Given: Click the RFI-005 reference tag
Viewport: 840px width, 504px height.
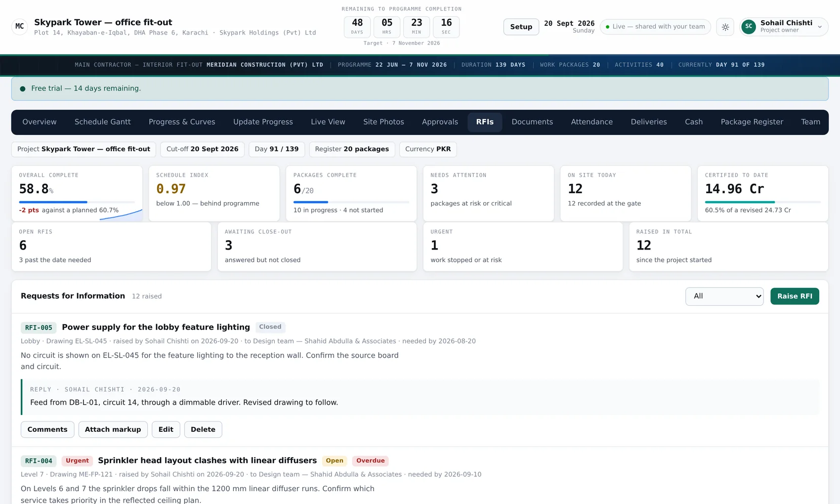Looking at the screenshot, I should [39, 328].
